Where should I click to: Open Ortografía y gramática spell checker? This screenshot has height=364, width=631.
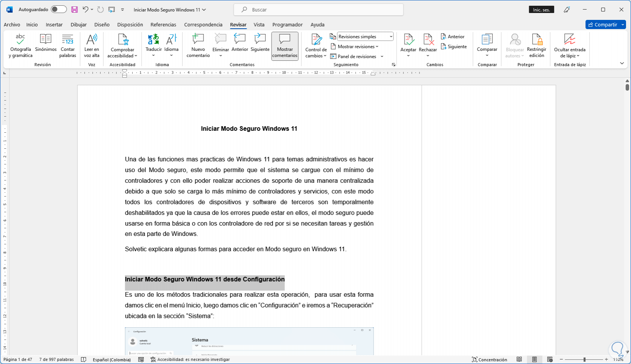21,46
